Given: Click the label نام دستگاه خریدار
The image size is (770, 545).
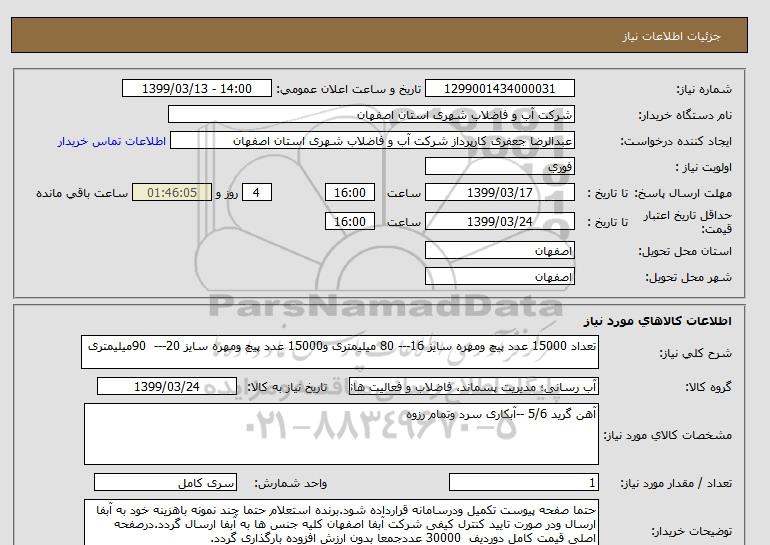Looking at the screenshot, I should pyautogui.click(x=685, y=115).
